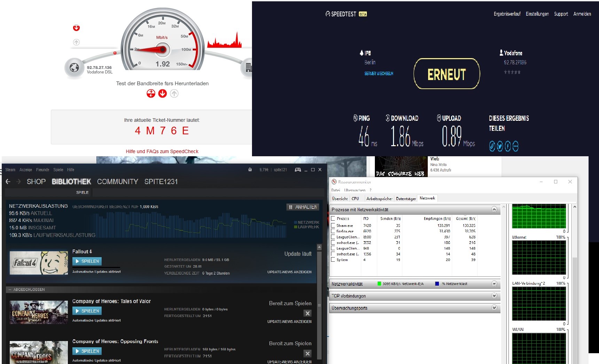Rate Vodafone using the star rating
Screen dimensions: 599x364
pos(512,72)
